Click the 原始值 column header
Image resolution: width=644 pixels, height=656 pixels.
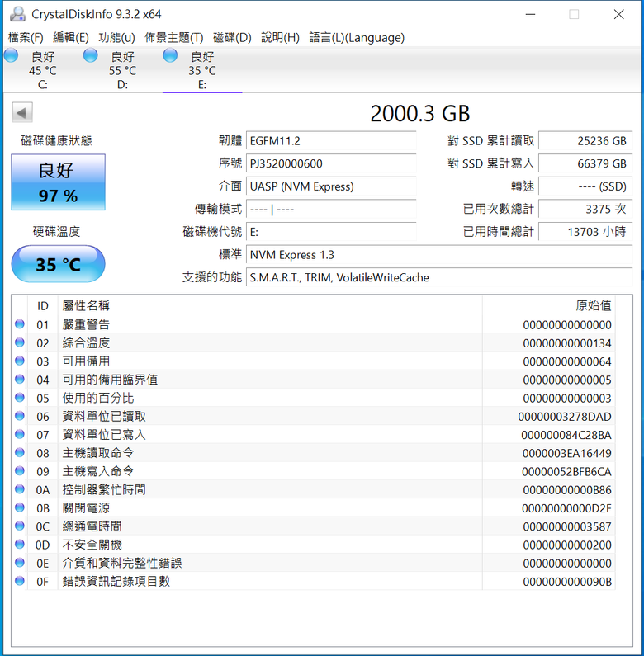tap(549, 305)
